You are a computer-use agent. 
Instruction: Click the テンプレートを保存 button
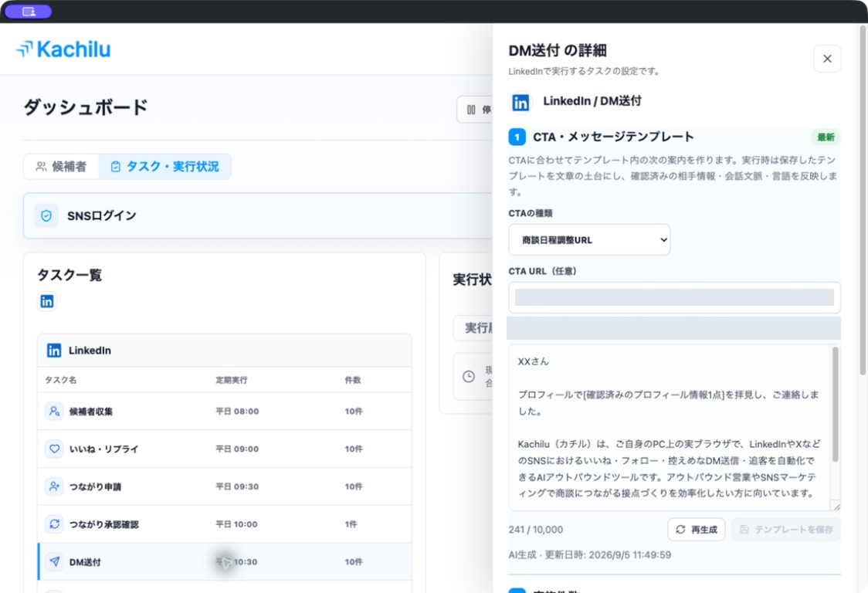[x=786, y=530]
